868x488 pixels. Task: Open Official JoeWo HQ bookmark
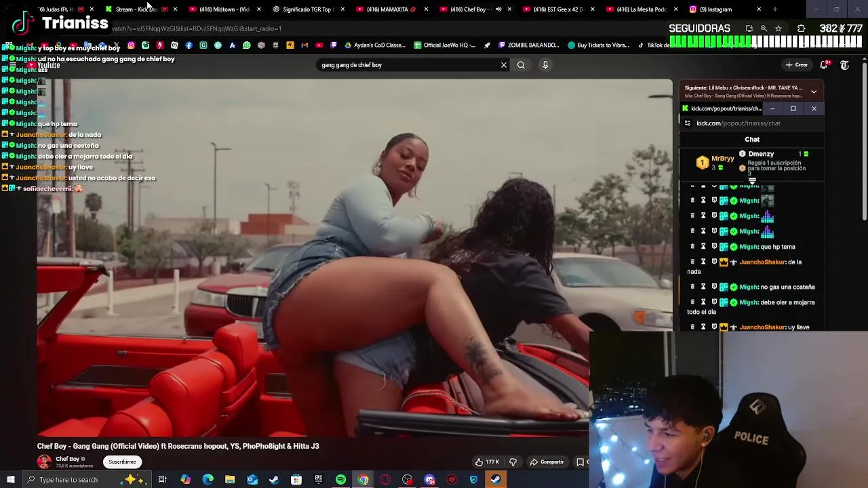tap(443, 45)
